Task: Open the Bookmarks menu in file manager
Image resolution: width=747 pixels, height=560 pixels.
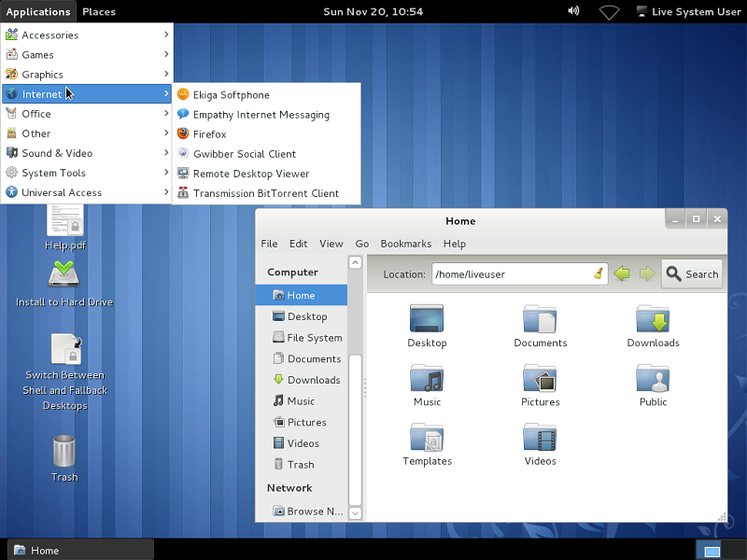Action: click(405, 244)
